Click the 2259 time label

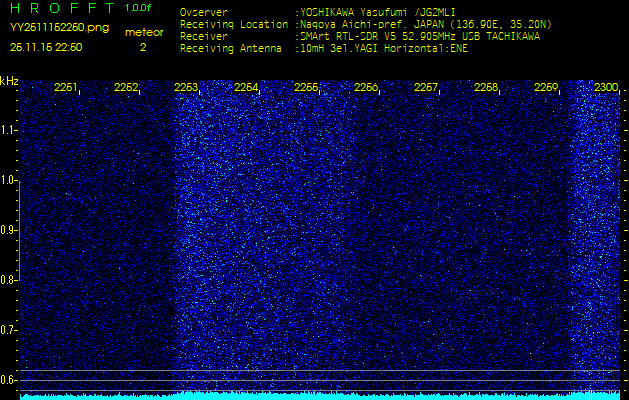click(546, 87)
